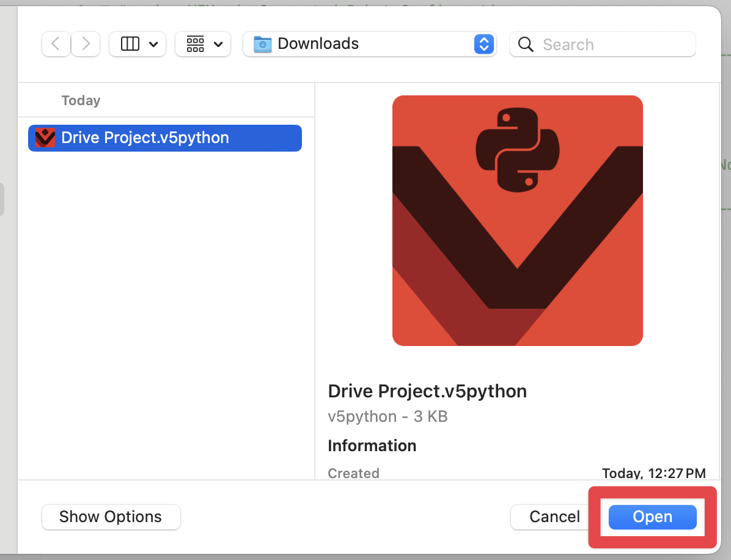The height and width of the screenshot is (560, 731).
Task: Click the large Python project preview artwork
Action: 517,219
